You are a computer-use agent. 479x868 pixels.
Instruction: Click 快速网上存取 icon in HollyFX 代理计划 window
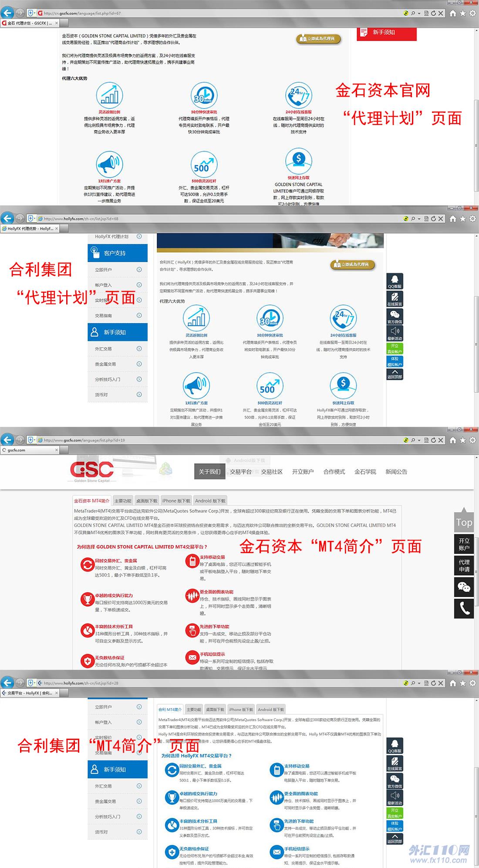343,386
